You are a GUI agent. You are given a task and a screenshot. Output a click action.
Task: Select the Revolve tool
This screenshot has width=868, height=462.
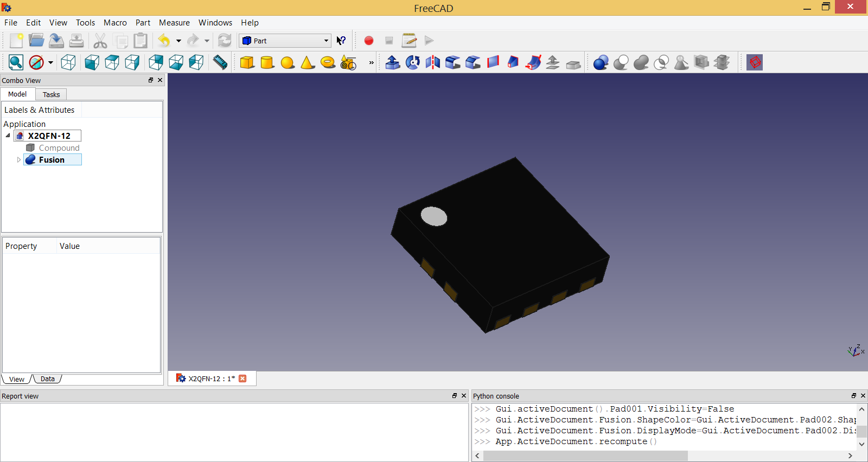pyautogui.click(x=413, y=62)
